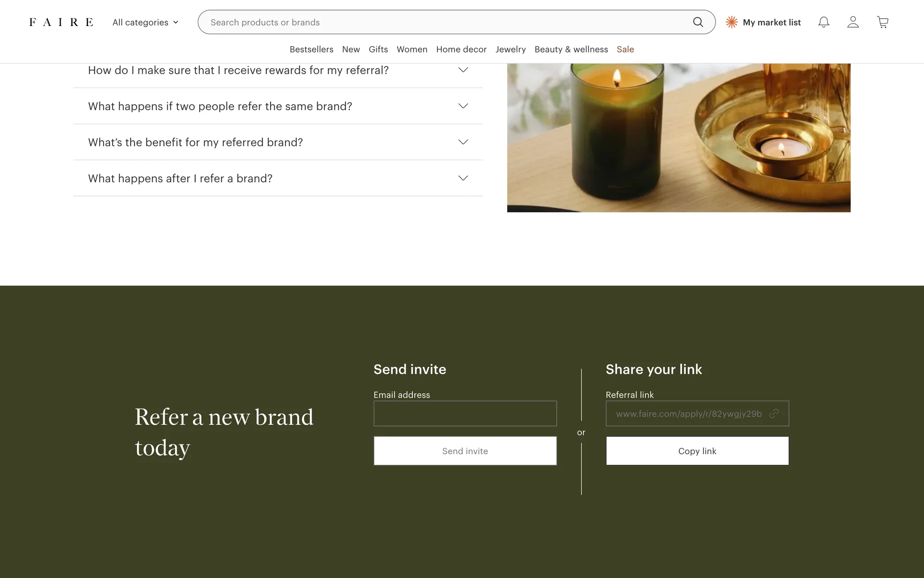Open the account profile icon
924x578 pixels.
853,22
